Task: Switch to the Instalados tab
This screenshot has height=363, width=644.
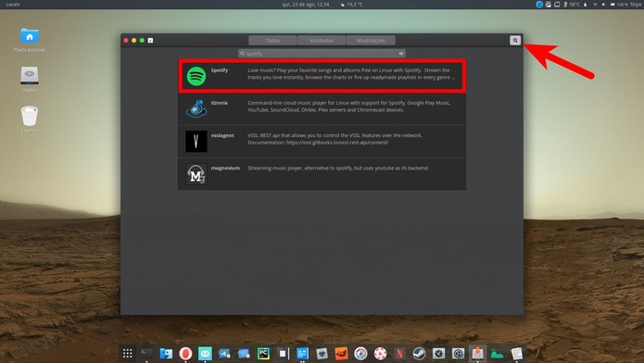Action: 322,40
